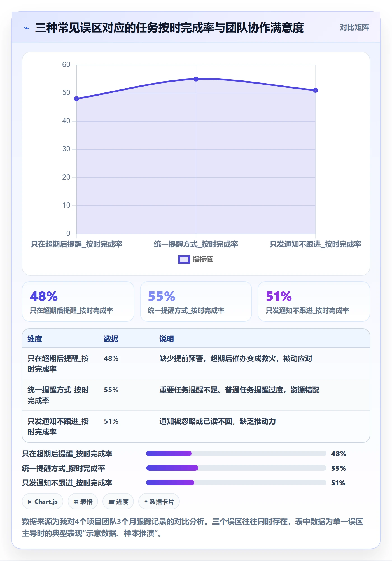Click the Chart.js tag chip
Viewport: 392px width, 561px height.
pyautogui.click(x=43, y=502)
